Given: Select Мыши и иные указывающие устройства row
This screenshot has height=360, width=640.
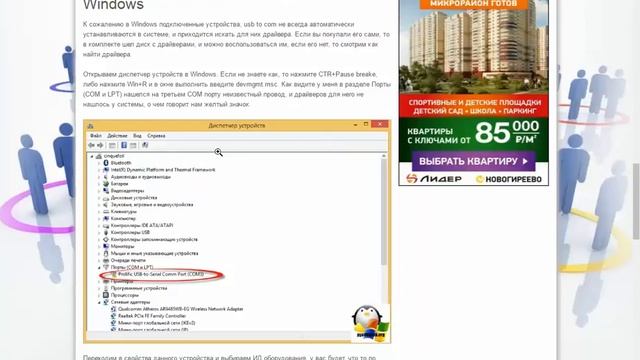Looking at the screenshot, I should point(154,253).
